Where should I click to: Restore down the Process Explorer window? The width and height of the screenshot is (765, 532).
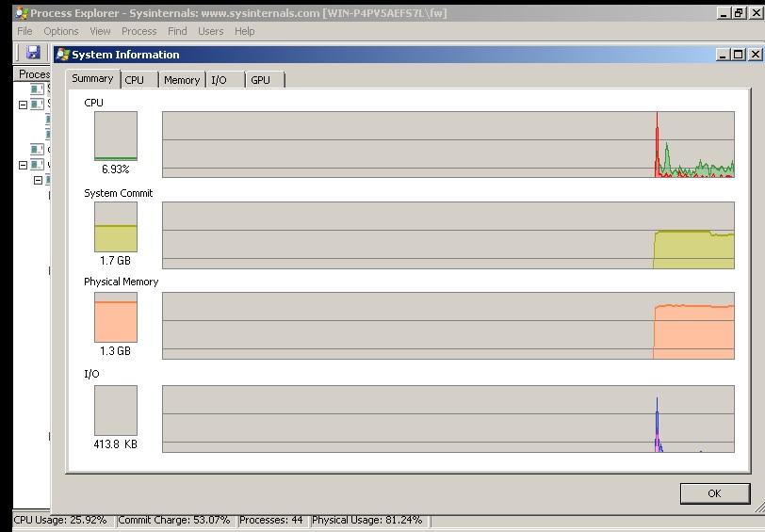(740, 13)
